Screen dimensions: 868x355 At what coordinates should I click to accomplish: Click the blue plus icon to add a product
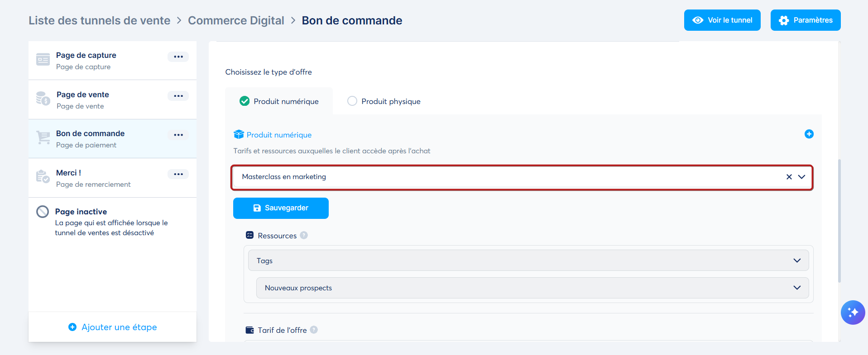(809, 134)
